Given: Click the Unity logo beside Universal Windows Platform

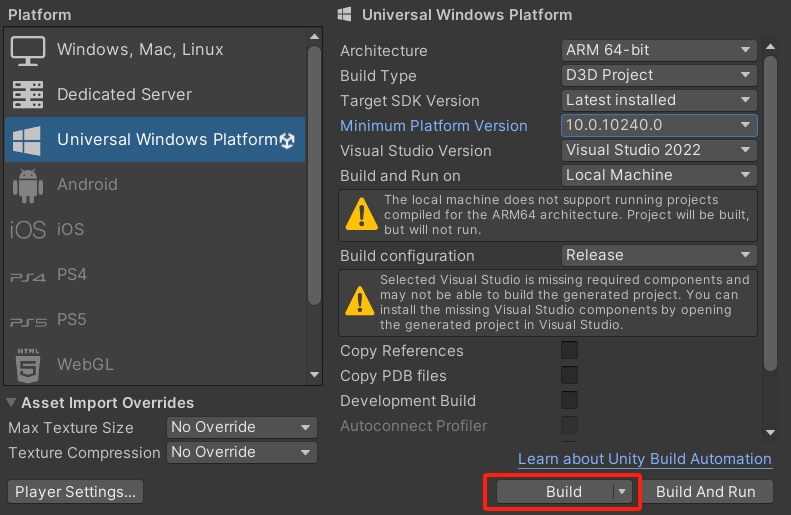Looking at the screenshot, I should coord(288,140).
